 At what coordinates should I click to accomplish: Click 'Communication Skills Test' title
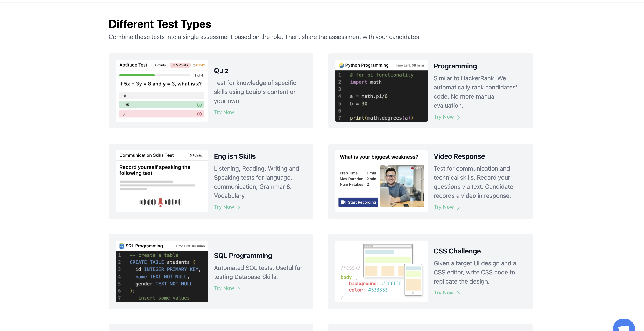pos(146,155)
